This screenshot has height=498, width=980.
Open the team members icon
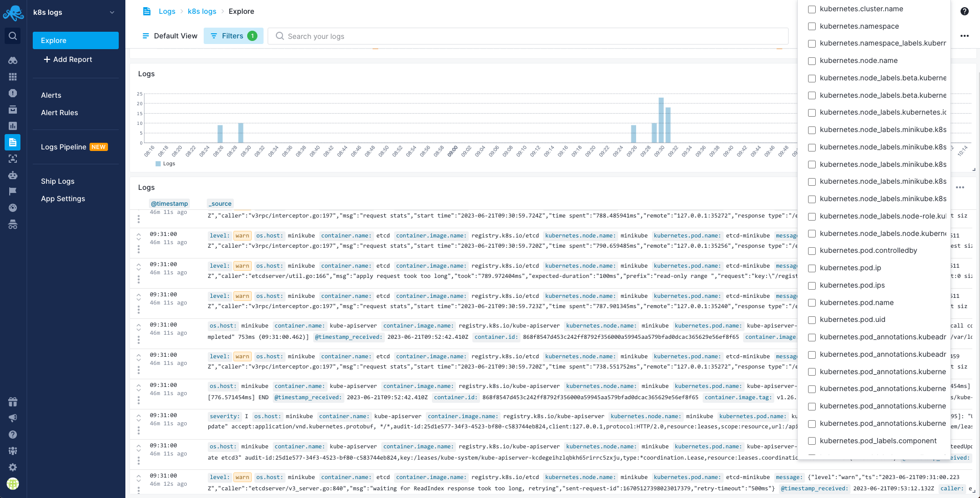tap(13, 451)
